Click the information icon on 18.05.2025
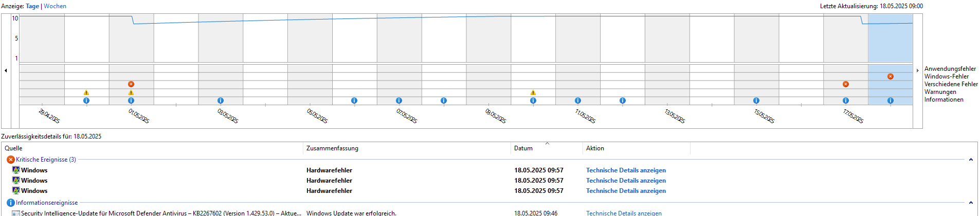 tap(891, 101)
